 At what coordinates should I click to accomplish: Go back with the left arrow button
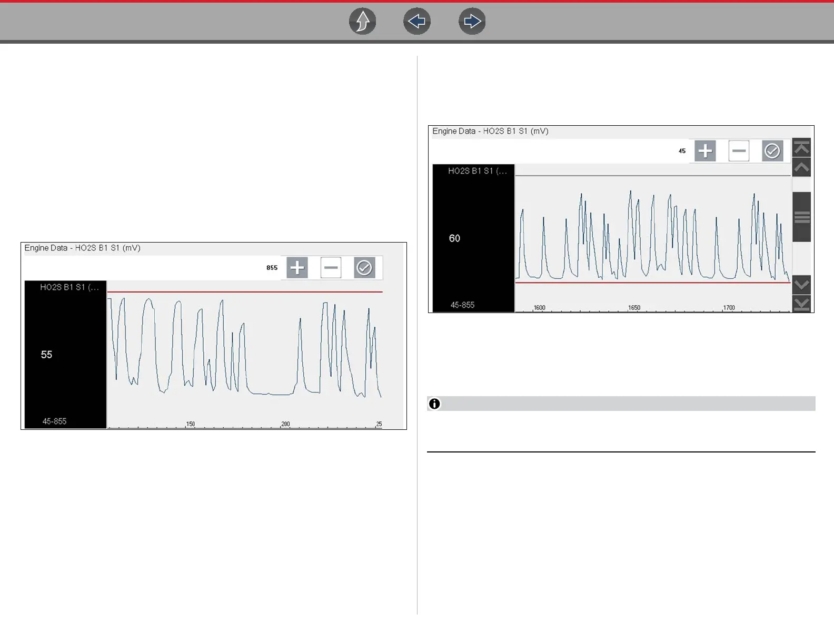coord(417,22)
